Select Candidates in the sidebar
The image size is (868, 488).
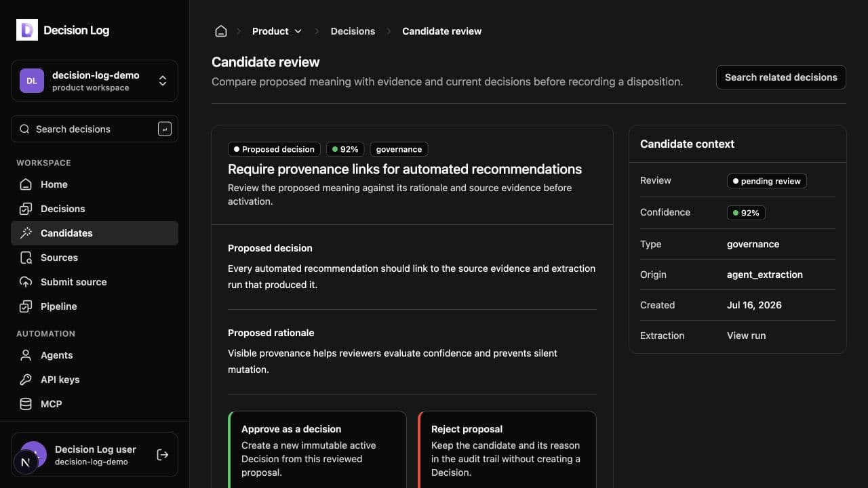point(94,233)
